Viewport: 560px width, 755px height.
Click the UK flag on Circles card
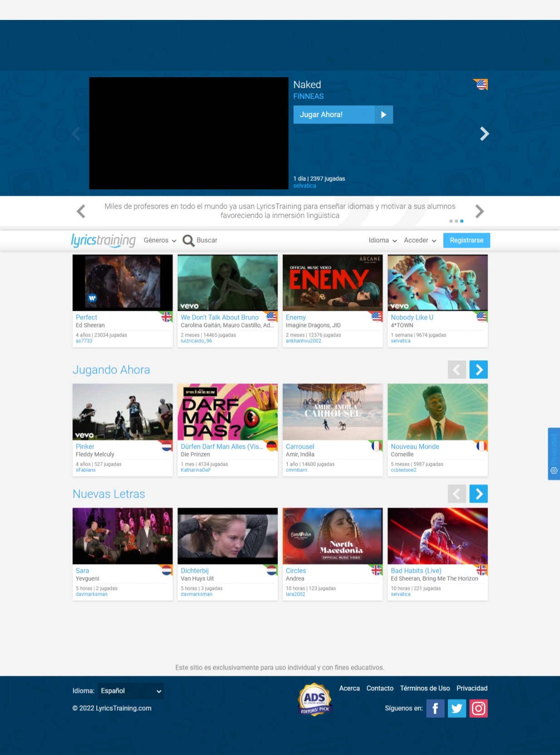tap(377, 570)
